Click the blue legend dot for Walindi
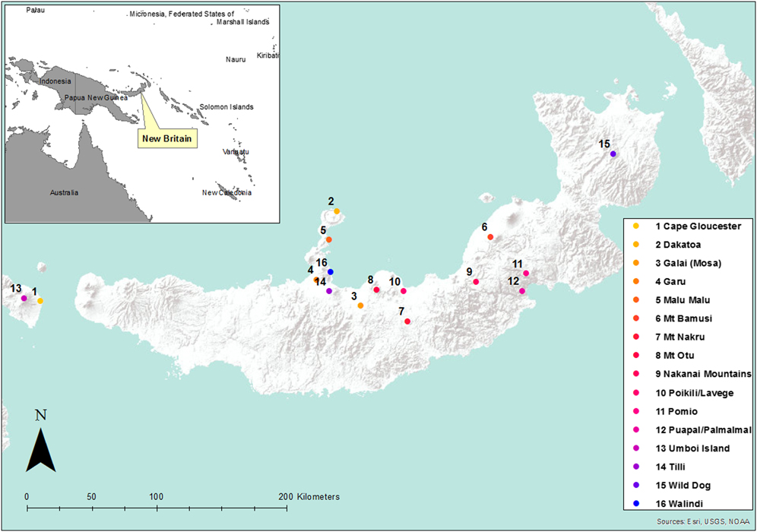 pos(636,504)
